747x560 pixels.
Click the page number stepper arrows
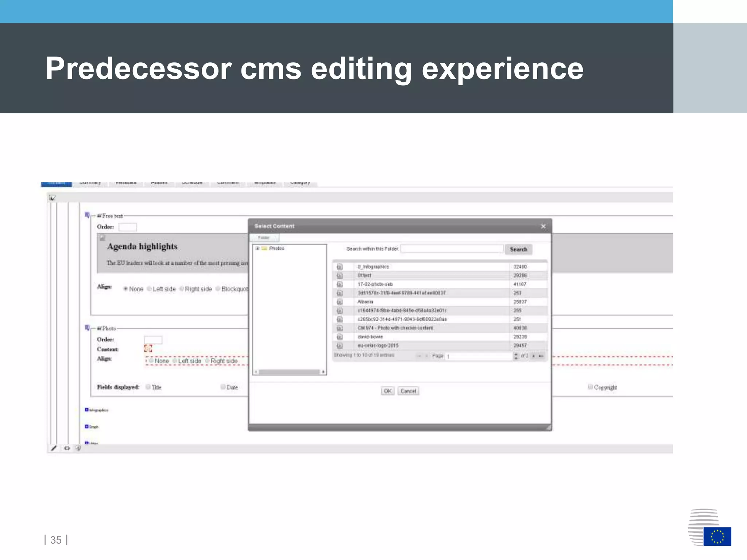[x=516, y=356]
